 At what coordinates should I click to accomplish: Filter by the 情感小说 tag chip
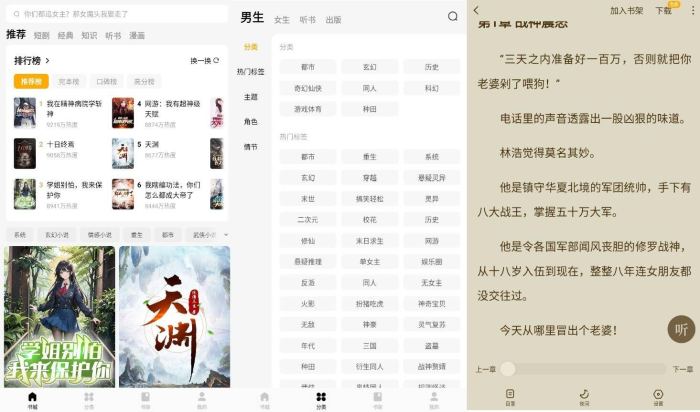(x=100, y=235)
